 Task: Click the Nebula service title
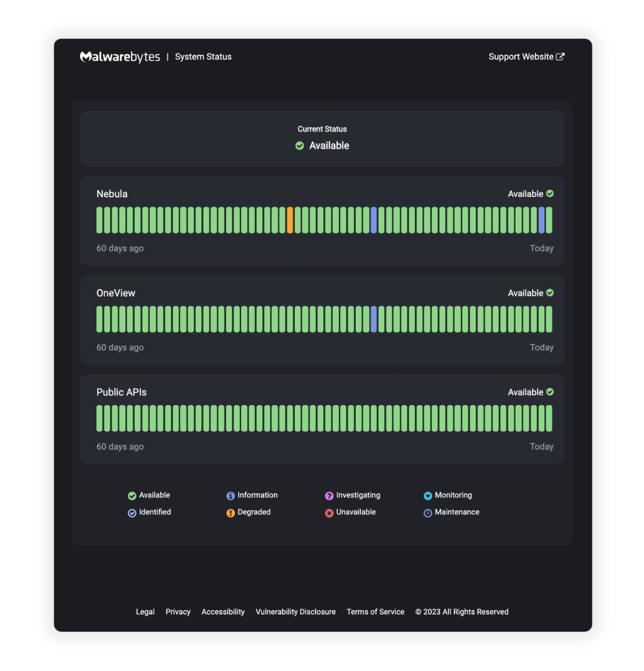pyautogui.click(x=112, y=194)
